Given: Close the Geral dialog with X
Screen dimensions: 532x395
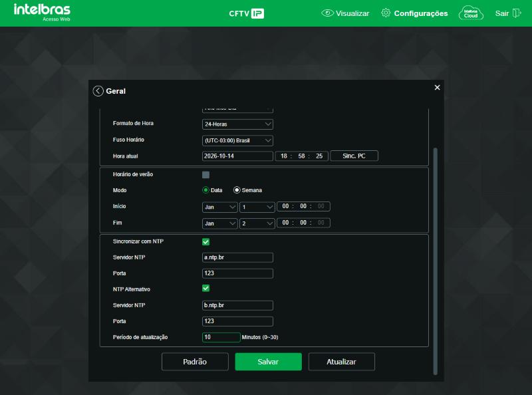Looking at the screenshot, I should 437,88.
